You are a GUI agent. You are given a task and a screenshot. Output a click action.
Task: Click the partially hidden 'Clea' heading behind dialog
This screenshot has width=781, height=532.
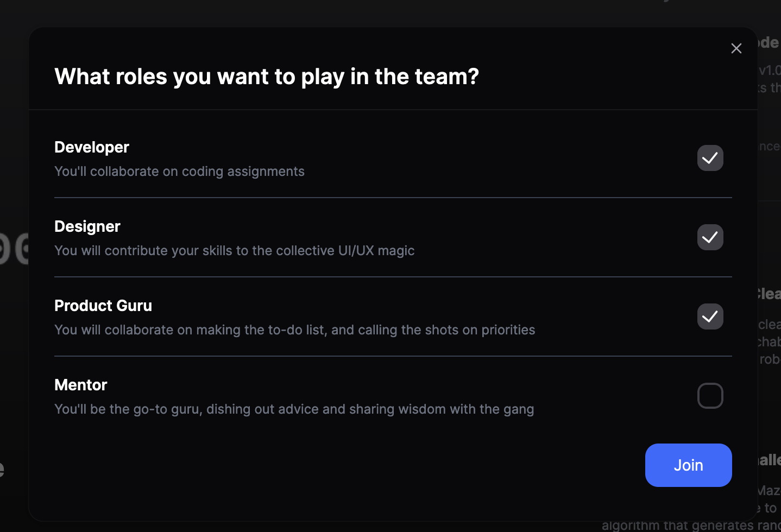(769, 294)
